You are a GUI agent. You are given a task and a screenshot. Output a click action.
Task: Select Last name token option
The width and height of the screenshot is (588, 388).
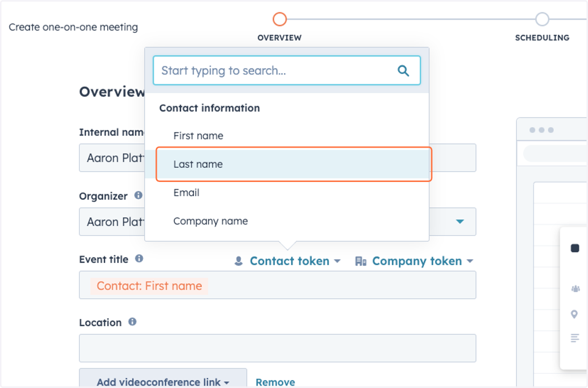tap(287, 164)
